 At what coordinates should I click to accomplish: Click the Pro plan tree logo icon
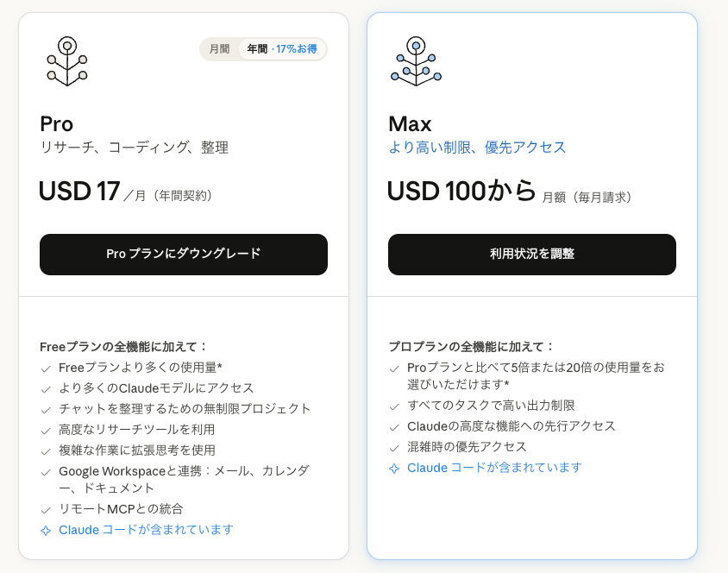click(67, 61)
